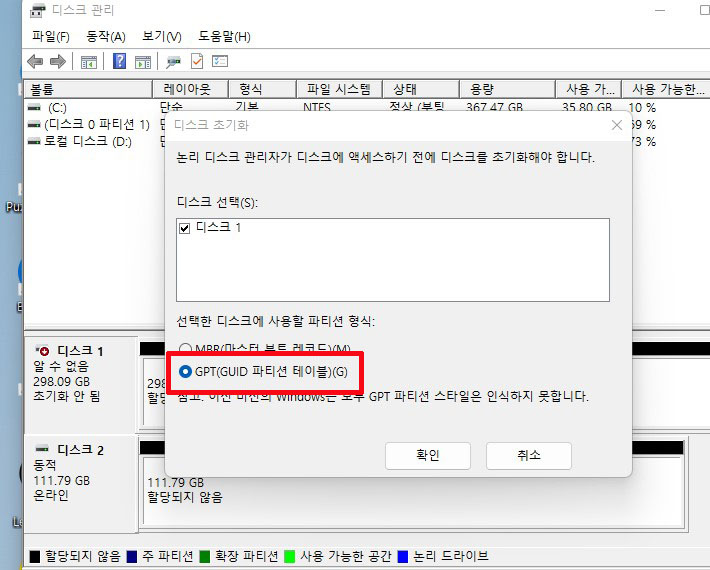Click the 디스크 2 동적 info panel
This screenshot has height=570, width=710.
[x=81, y=484]
